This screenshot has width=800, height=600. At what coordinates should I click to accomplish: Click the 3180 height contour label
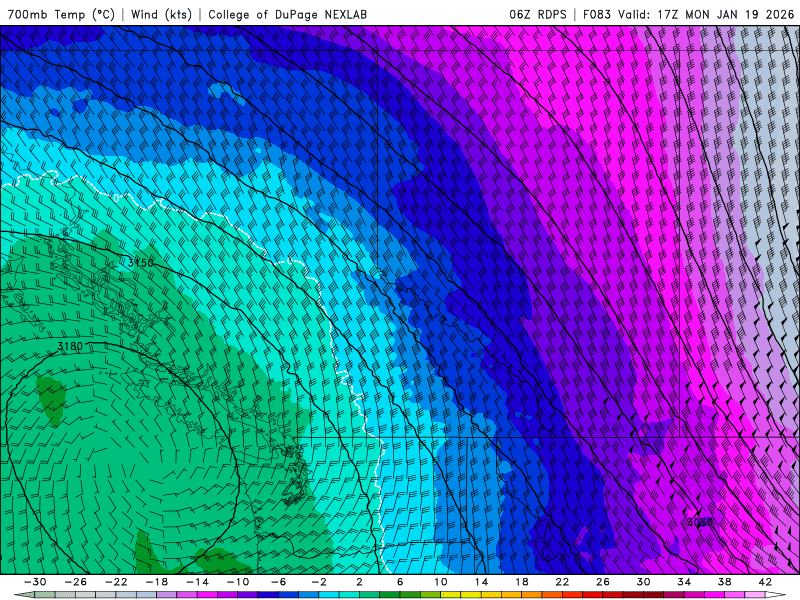pos(70,346)
